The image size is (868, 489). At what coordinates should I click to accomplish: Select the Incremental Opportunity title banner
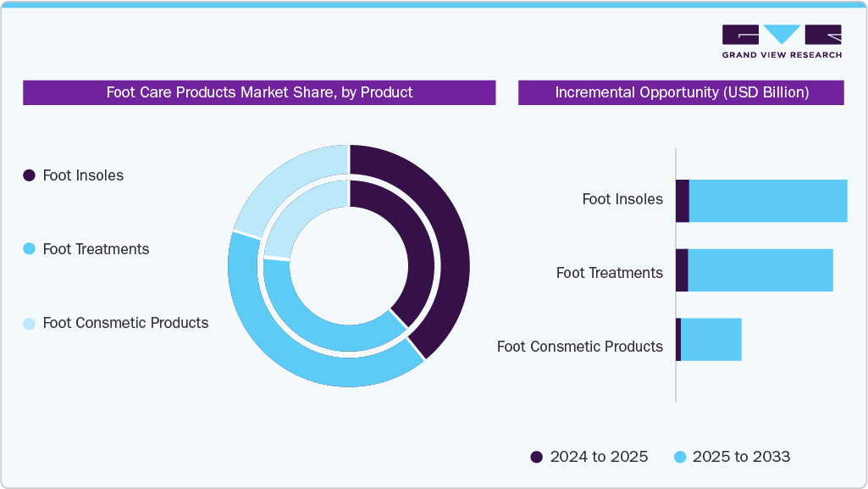(x=681, y=93)
